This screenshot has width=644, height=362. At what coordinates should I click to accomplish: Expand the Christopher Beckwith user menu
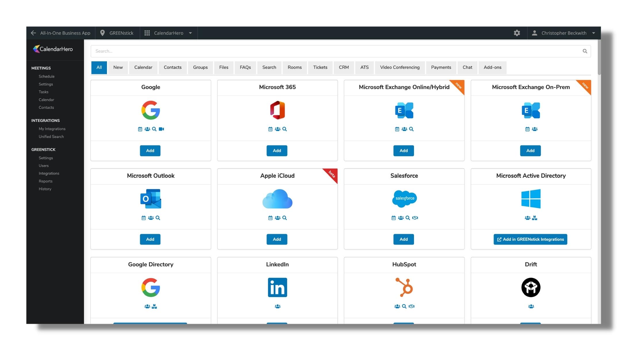[x=563, y=33]
